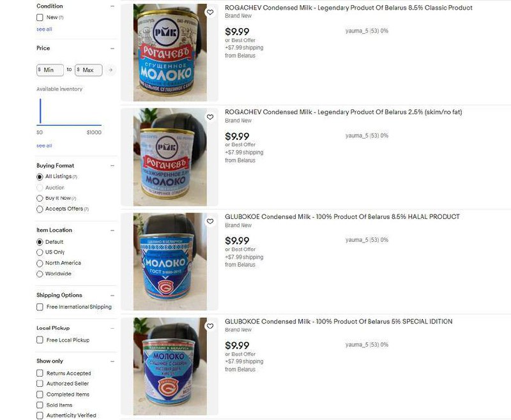The height and width of the screenshot is (420, 511).
Task: Focus the Min price input field
Action: [x=50, y=70]
